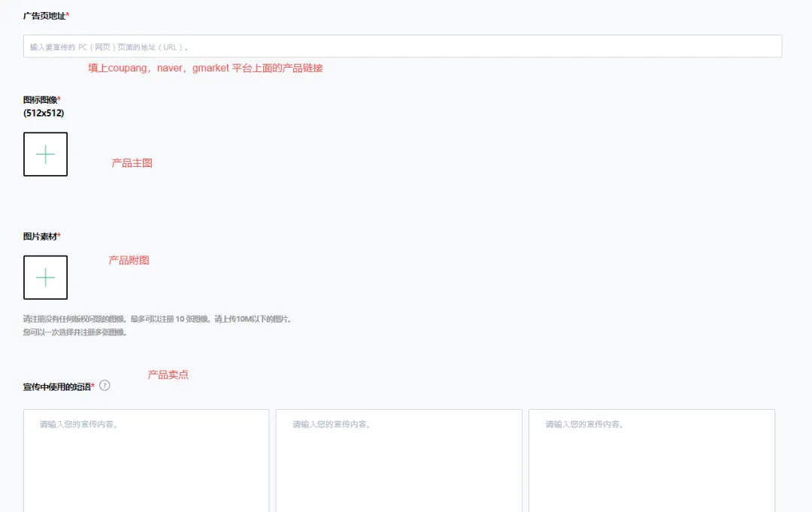Add an image under 图标图像 (512x512)
The height and width of the screenshot is (512, 812).
click(x=46, y=154)
